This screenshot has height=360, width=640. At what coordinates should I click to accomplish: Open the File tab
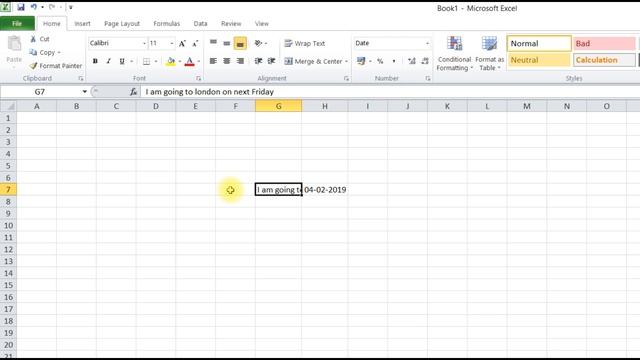[17, 24]
